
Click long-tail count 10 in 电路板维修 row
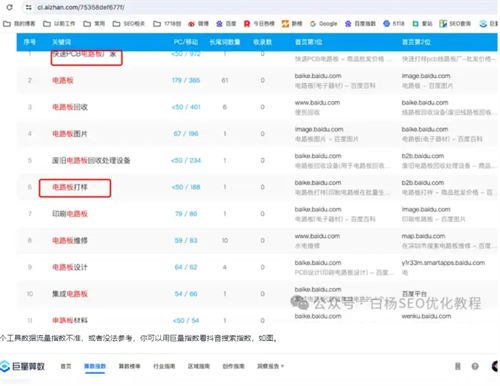click(225, 240)
